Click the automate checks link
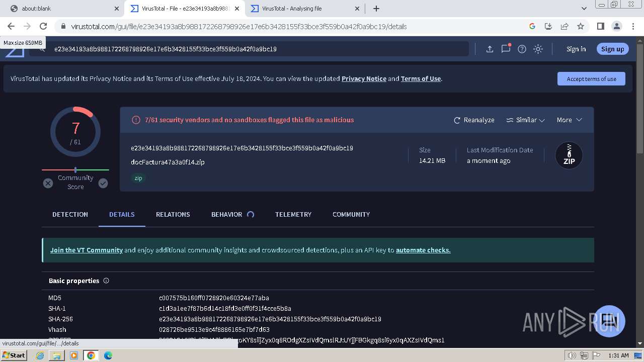 (x=423, y=250)
